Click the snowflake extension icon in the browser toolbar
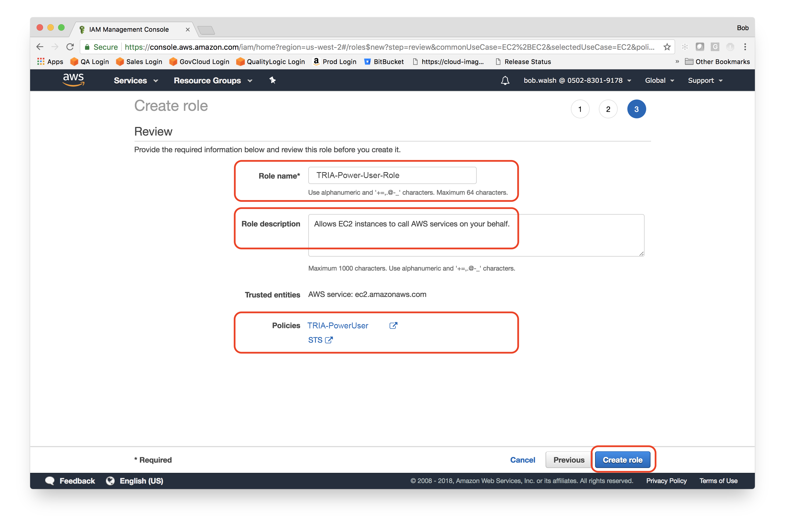 tap(685, 47)
